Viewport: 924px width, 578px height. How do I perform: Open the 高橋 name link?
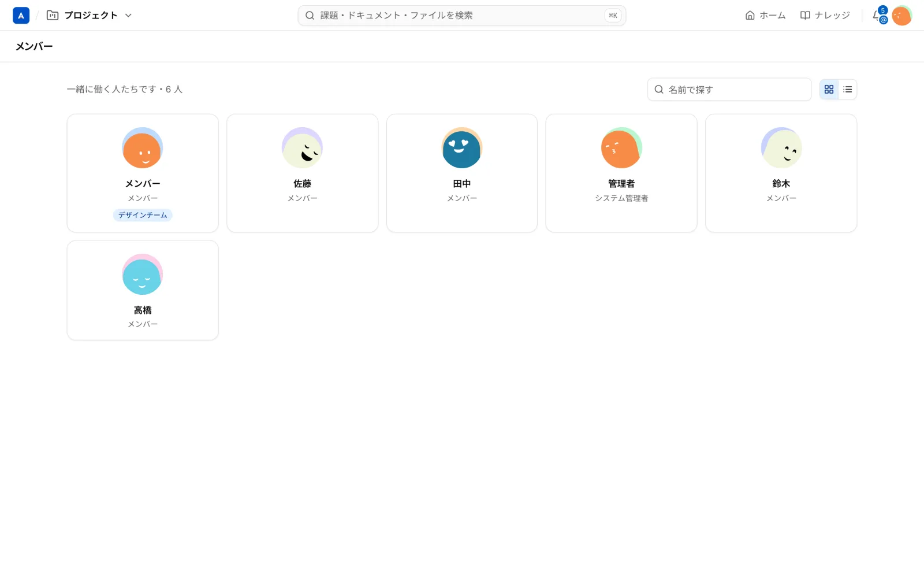click(x=143, y=310)
